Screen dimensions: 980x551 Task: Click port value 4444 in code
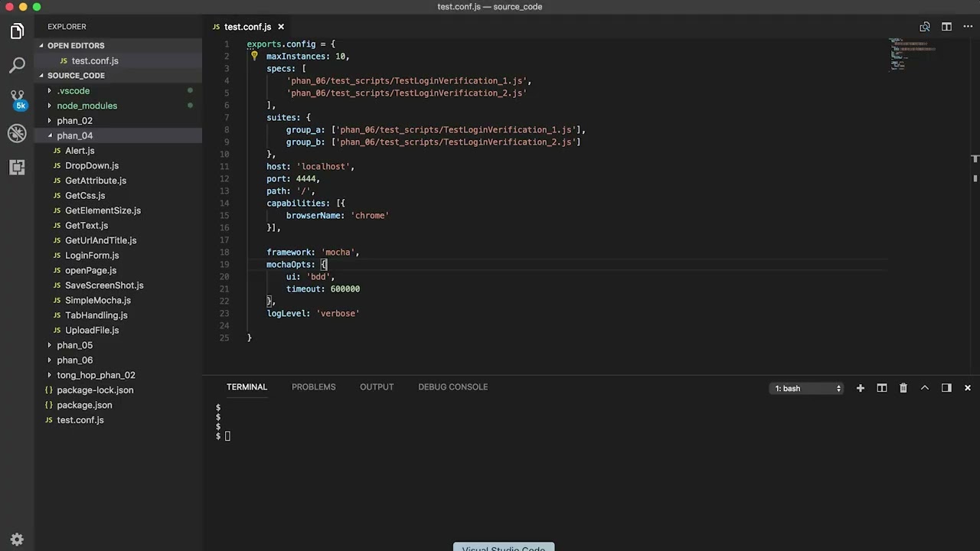(305, 178)
